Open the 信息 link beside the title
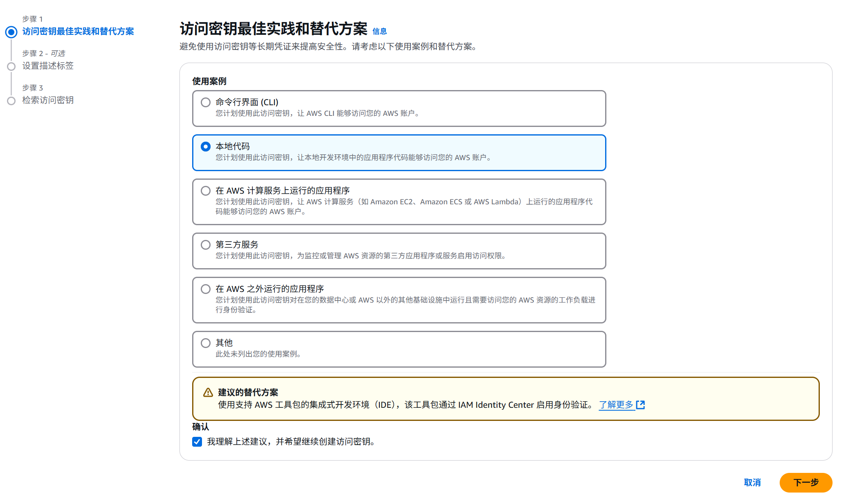Screen dimensions: 844x504 379,32
